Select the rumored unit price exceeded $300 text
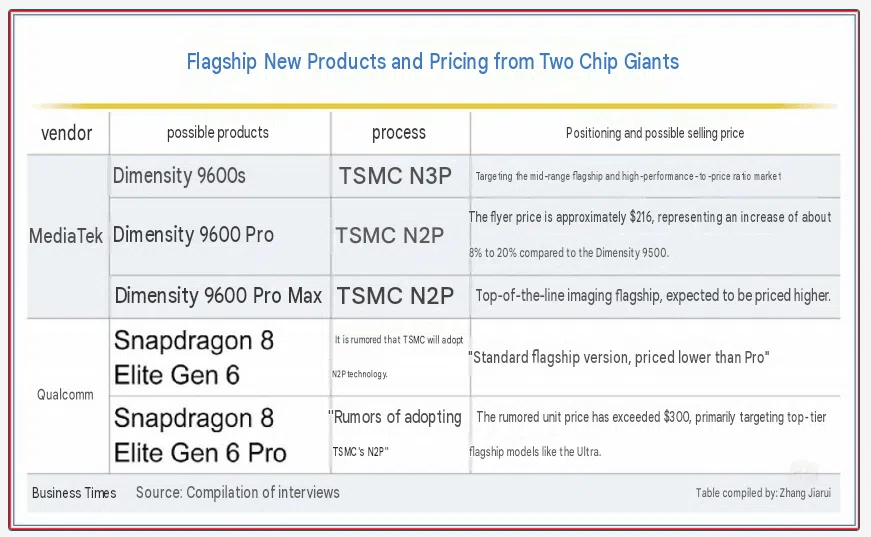This screenshot has width=871, height=537. (x=648, y=434)
